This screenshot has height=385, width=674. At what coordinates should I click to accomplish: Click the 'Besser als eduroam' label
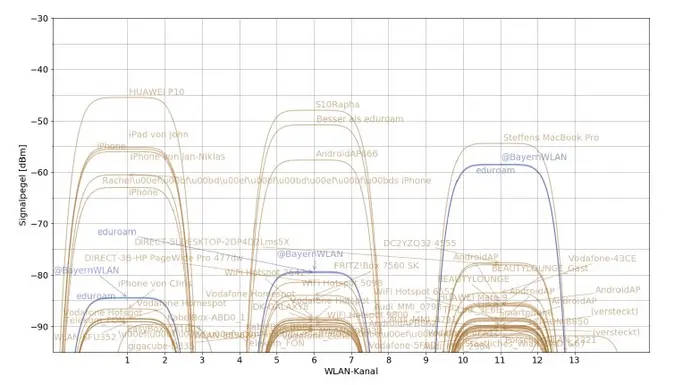pyautogui.click(x=360, y=119)
